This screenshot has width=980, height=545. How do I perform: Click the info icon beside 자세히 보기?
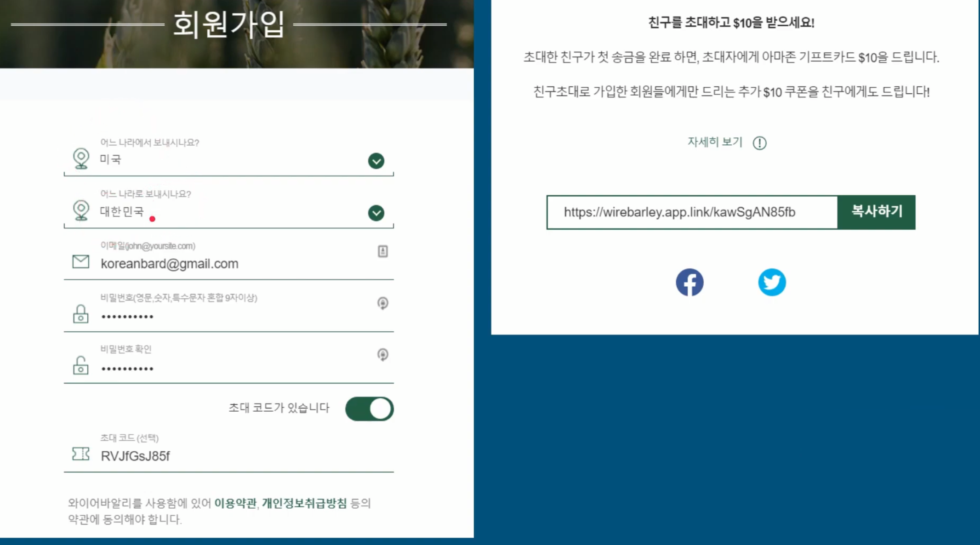coord(758,142)
